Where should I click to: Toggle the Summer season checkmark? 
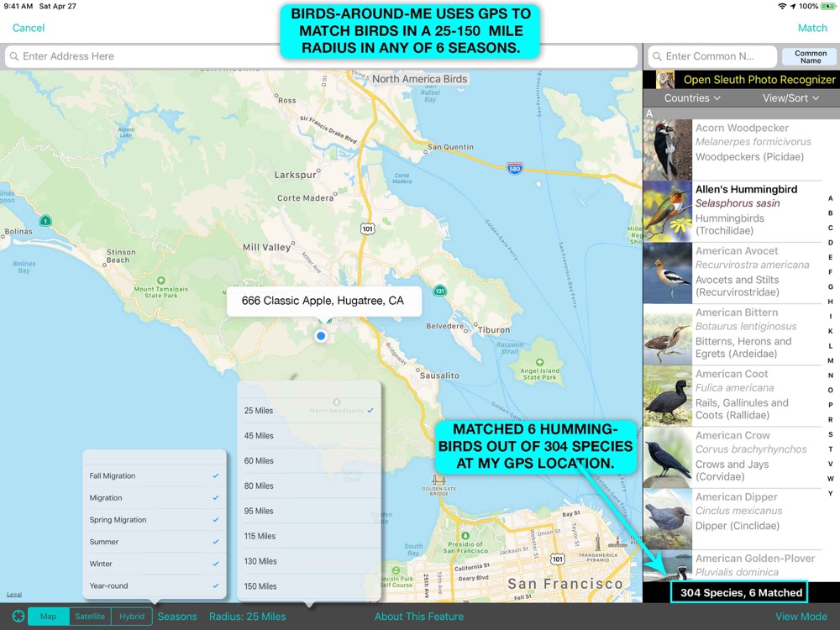tap(215, 542)
